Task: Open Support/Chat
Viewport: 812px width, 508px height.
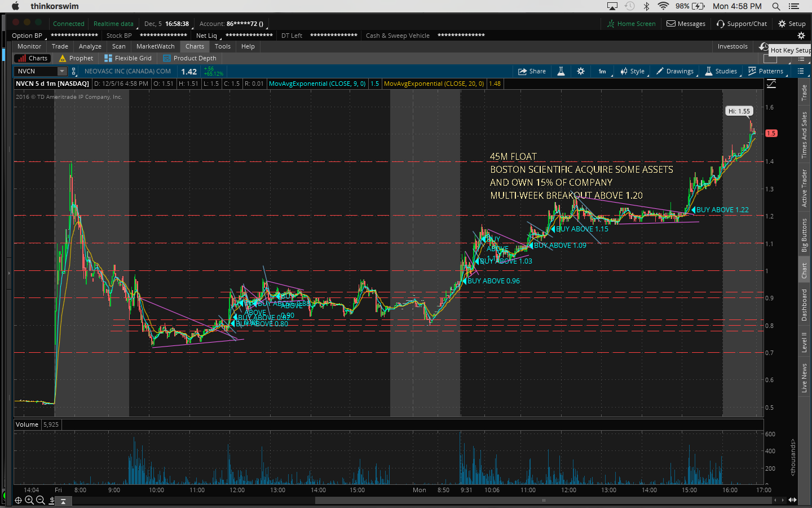Action: (742, 24)
